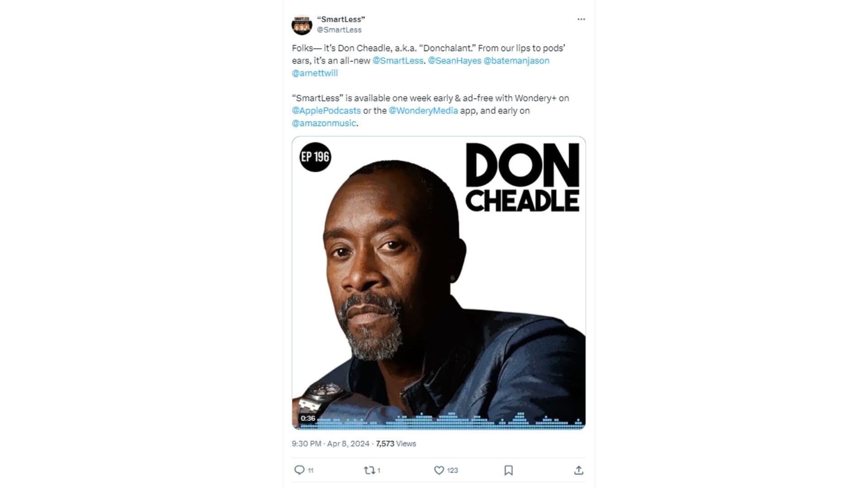Image resolution: width=868 pixels, height=488 pixels.
Task: Play the Don Cheadle video clip
Action: (439, 282)
